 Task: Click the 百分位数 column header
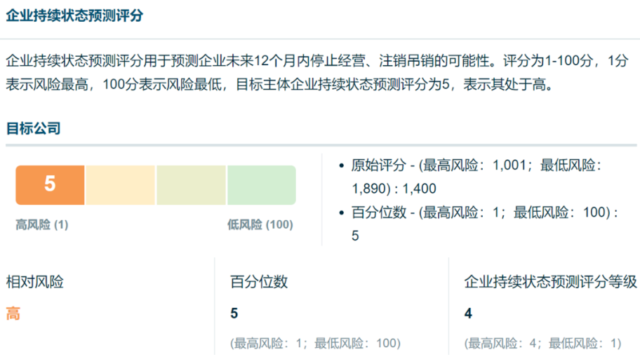click(x=259, y=282)
